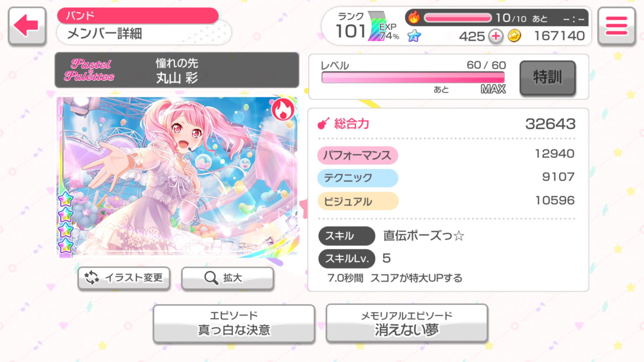Toggle card illustration with イラスト変更
The height and width of the screenshot is (362, 644).
[x=124, y=278]
